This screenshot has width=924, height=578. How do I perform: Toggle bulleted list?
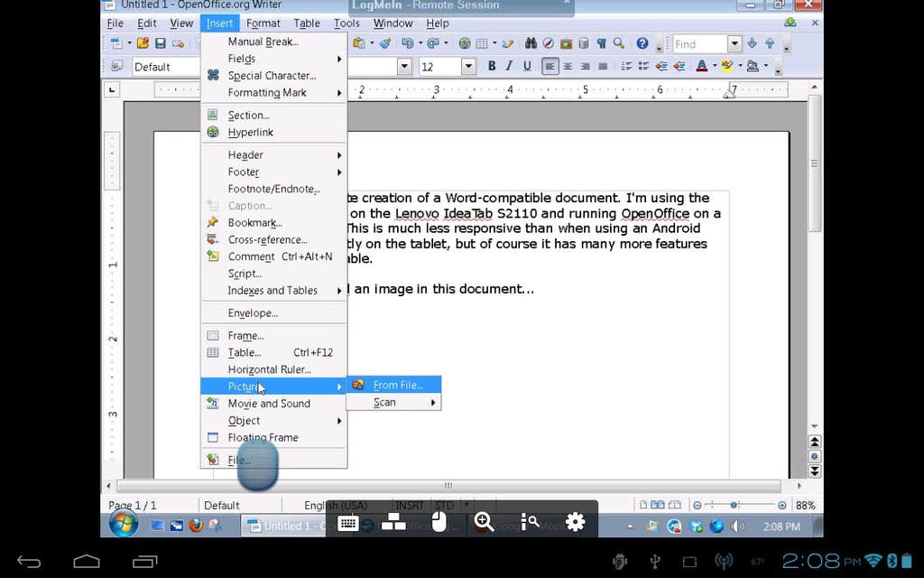click(x=643, y=66)
